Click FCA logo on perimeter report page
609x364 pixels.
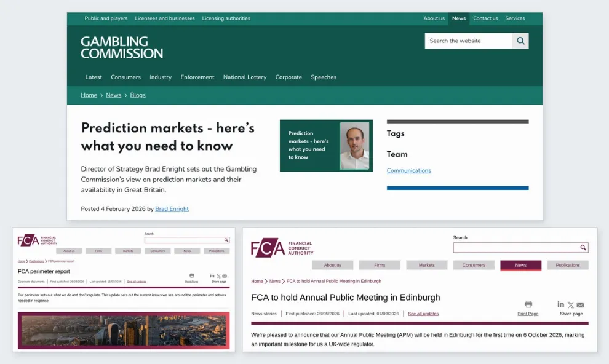tap(37, 240)
